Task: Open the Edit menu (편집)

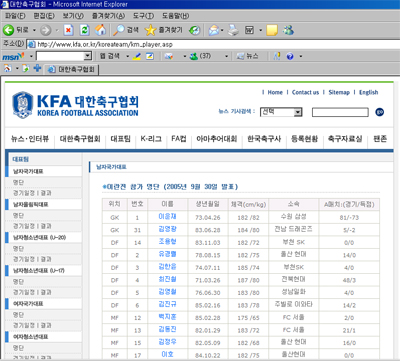Action: [x=44, y=16]
